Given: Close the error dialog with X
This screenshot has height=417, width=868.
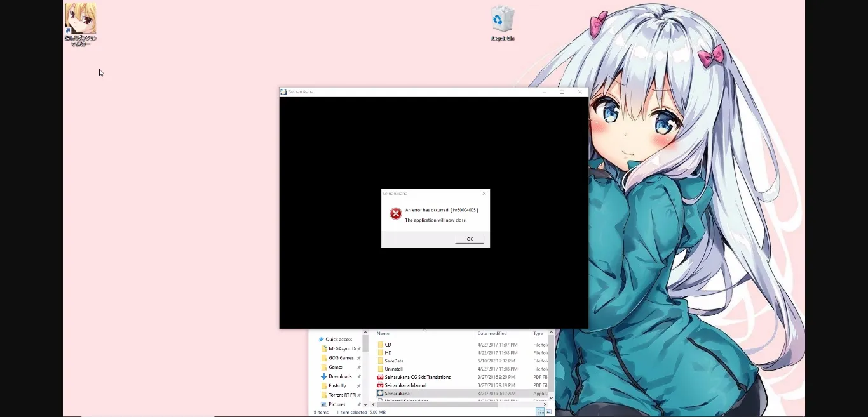Looking at the screenshot, I should click(484, 194).
